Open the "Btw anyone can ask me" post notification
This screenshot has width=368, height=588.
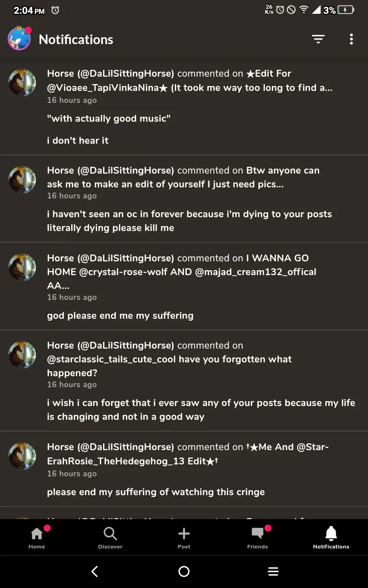[x=183, y=177]
